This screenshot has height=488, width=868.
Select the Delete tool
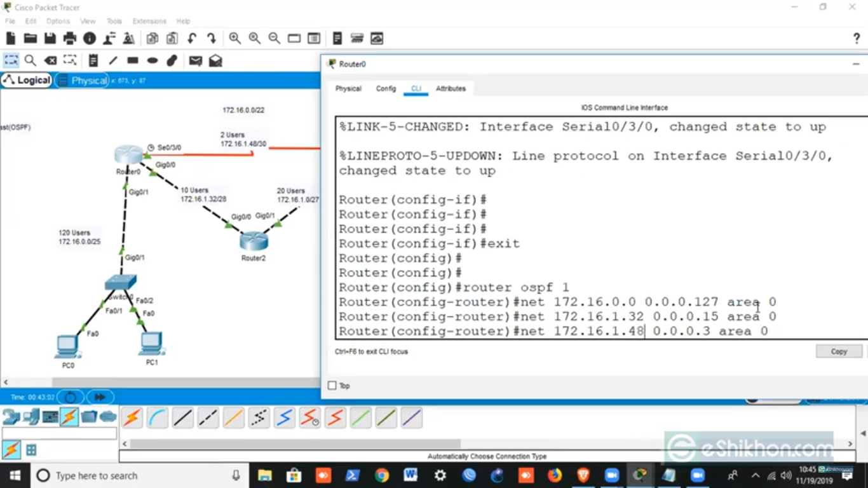coord(51,60)
